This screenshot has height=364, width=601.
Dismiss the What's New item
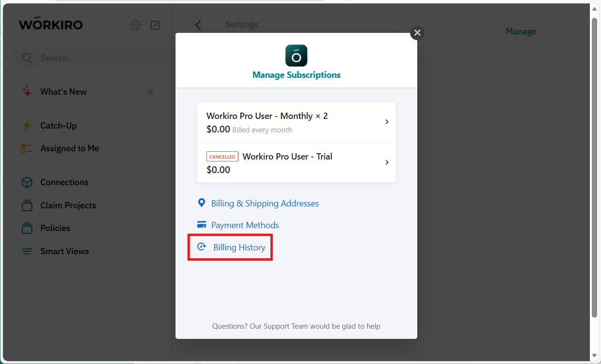click(150, 92)
